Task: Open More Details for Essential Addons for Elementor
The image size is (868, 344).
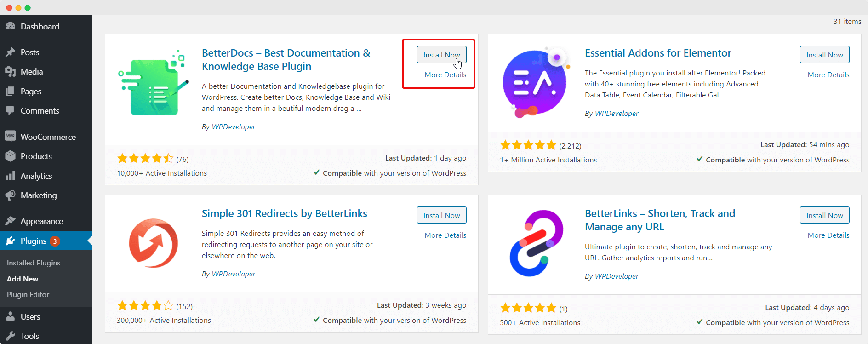Action: tap(828, 75)
